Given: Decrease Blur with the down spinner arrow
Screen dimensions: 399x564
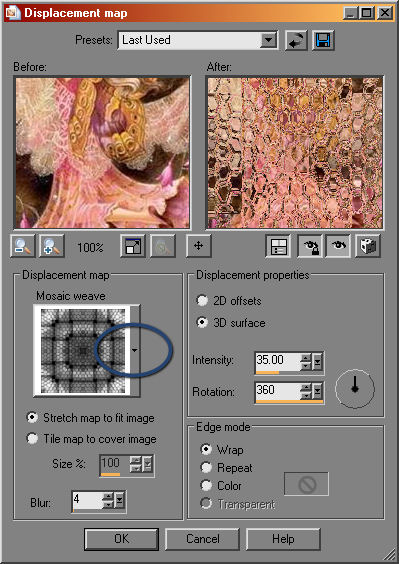Looking at the screenshot, I should tap(108, 504).
